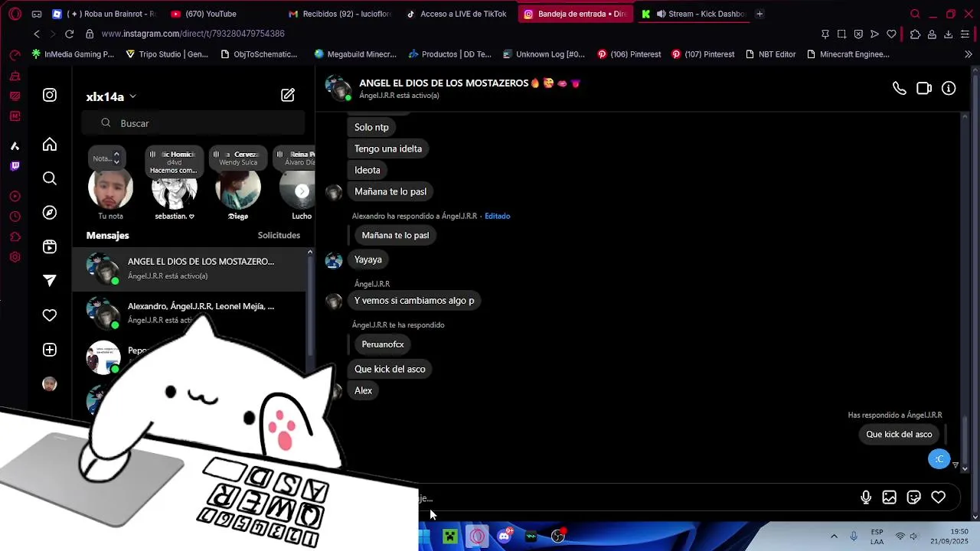Screen dimensions: 980x551
Task: Send a heart like in chat
Action: coord(939,497)
